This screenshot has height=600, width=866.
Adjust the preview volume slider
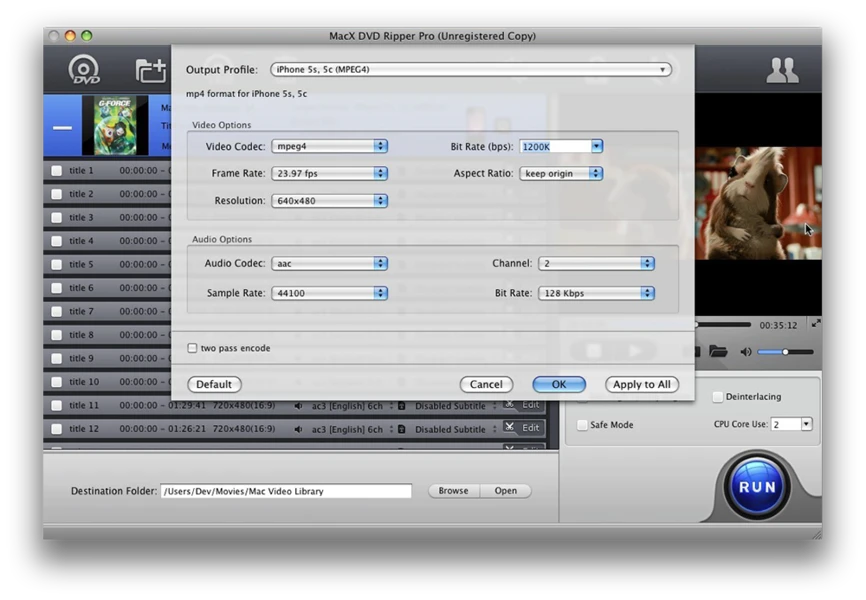[x=785, y=352]
